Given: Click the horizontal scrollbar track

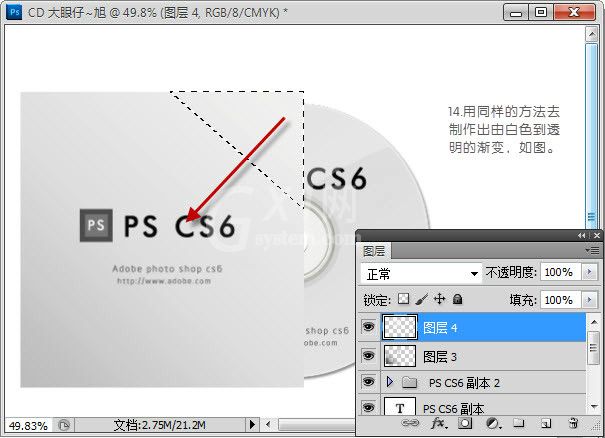Looking at the screenshot, I should [x=316, y=425].
